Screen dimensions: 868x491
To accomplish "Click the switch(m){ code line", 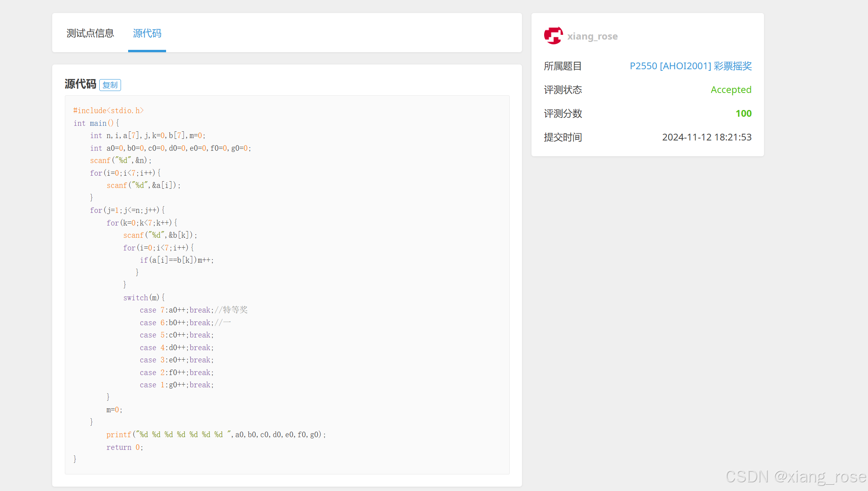I will [144, 298].
